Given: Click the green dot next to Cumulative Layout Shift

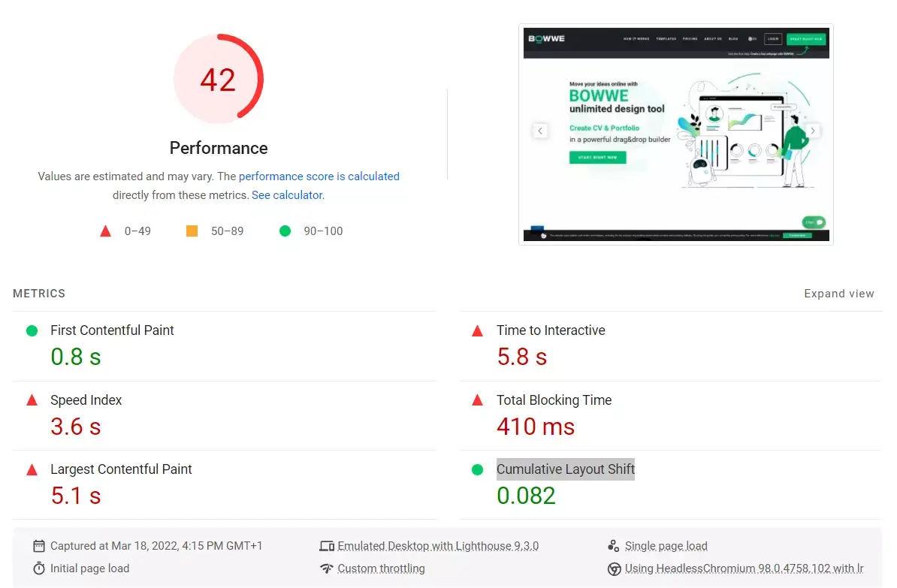Looking at the screenshot, I should [477, 469].
